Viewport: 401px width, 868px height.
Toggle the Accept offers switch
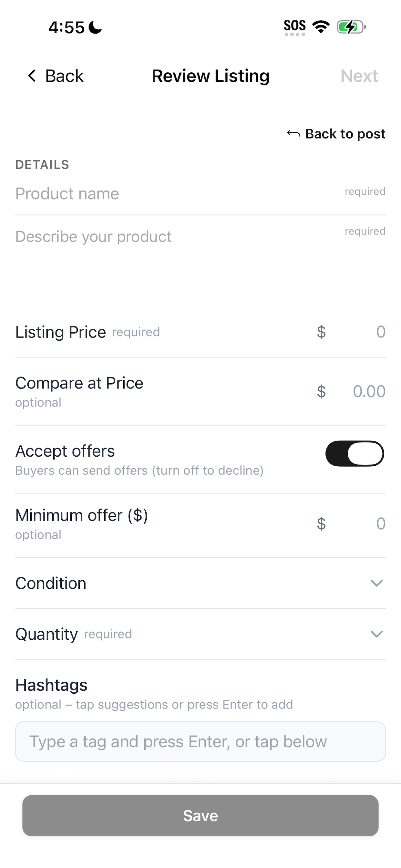click(355, 454)
